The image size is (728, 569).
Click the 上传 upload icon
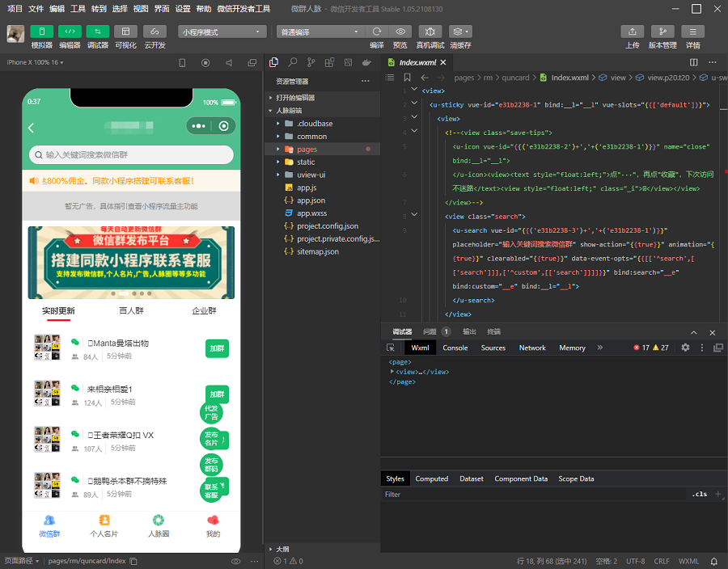click(x=633, y=32)
